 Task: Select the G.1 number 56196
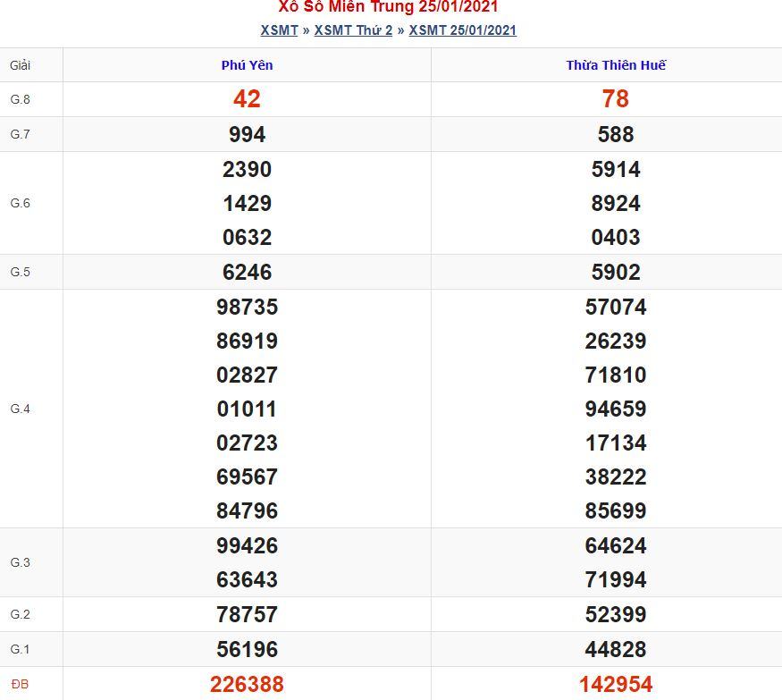tap(247, 649)
